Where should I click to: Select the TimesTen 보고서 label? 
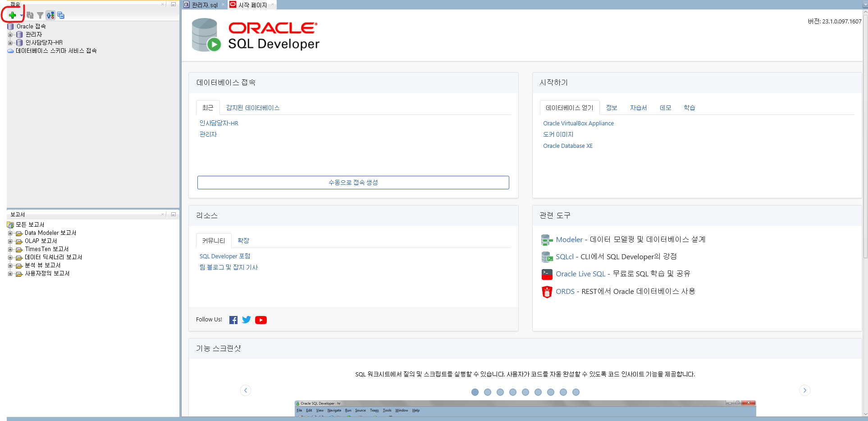pyautogui.click(x=47, y=249)
